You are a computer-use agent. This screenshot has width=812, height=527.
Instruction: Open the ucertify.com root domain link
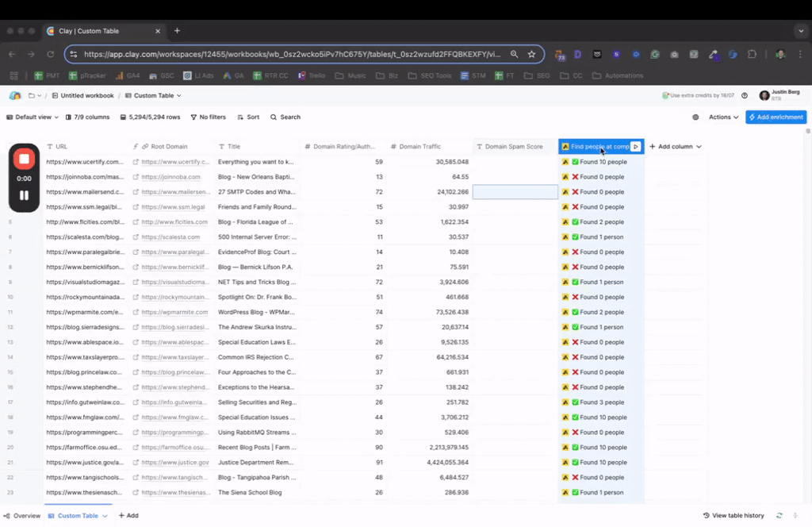pos(175,162)
